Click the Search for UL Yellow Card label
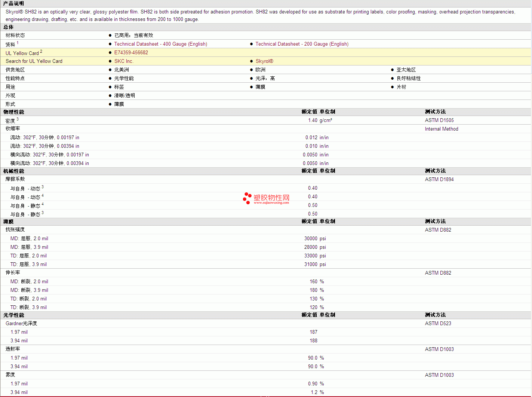532x397 pixels. point(34,61)
